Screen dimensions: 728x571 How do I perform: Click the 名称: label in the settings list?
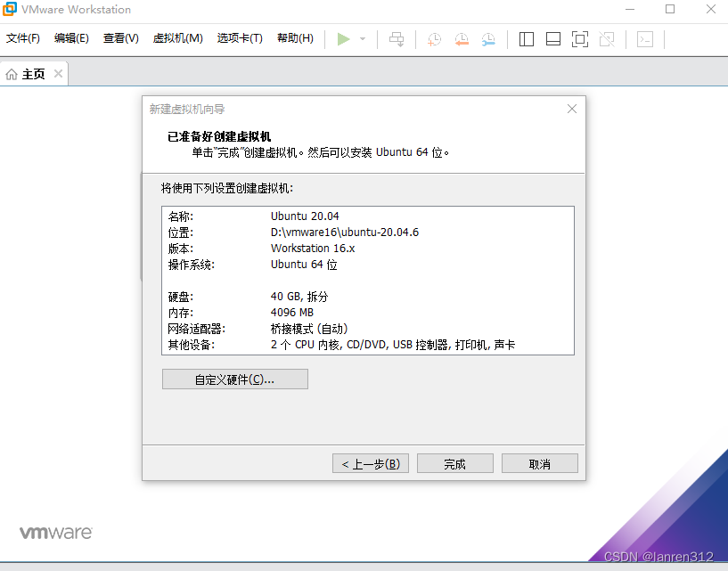[181, 216]
